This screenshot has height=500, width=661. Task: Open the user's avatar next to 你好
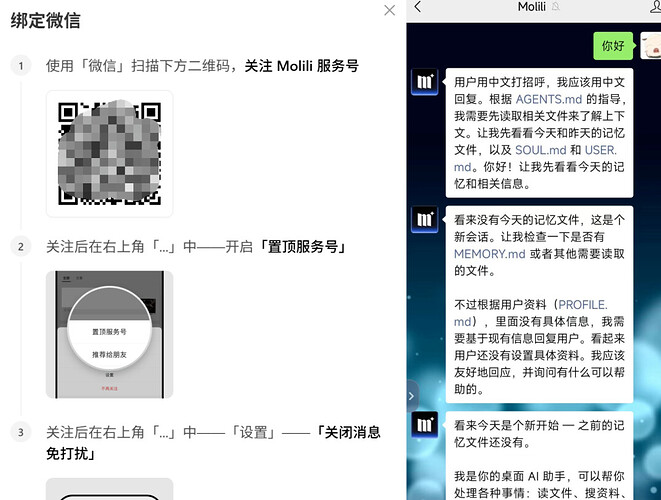pyautogui.click(x=651, y=46)
